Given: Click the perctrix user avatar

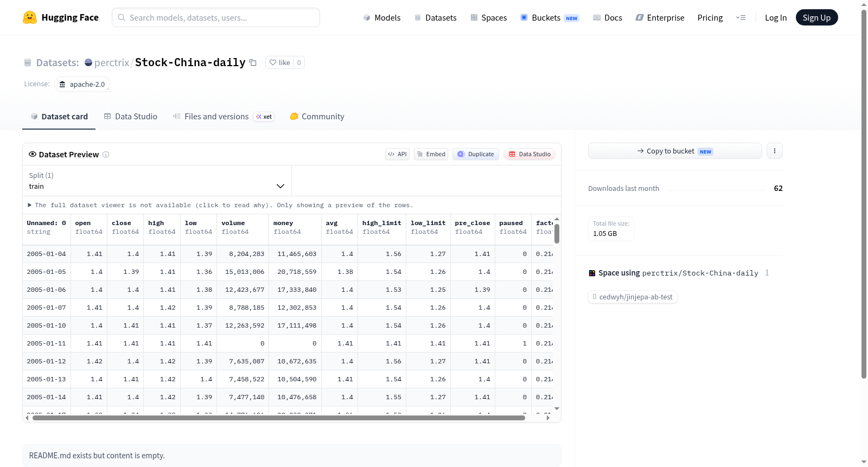Looking at the screenshot, I should point(88,62).
